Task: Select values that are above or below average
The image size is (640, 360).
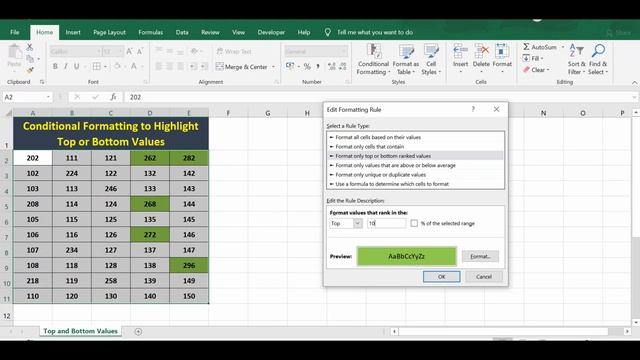Action: (416, 165)
